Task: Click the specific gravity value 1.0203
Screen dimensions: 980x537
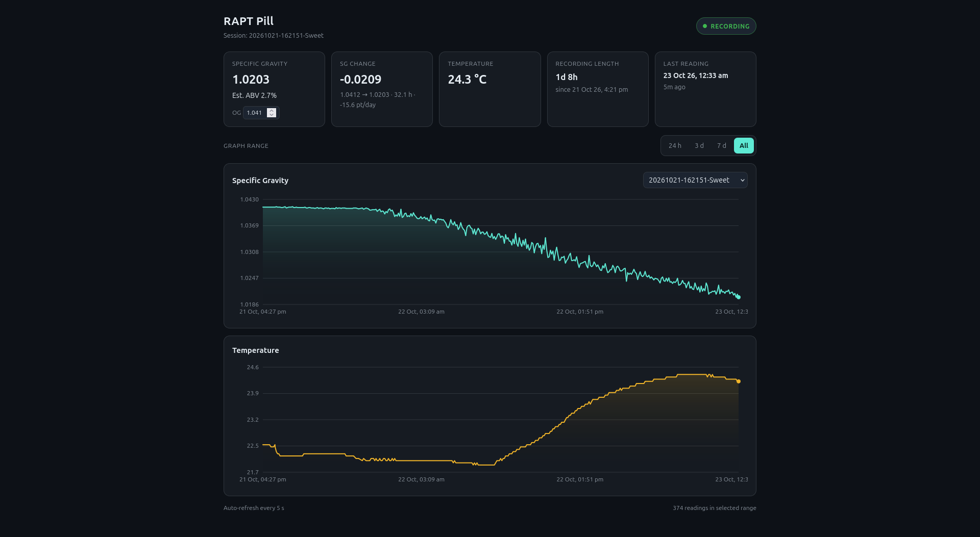Action: point(251,80)
